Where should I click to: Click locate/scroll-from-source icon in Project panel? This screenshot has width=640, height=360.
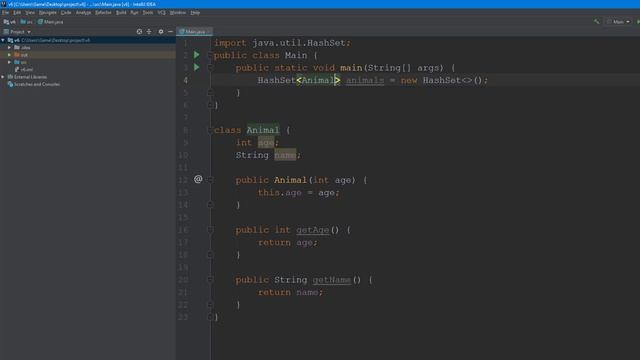(139, 31)
